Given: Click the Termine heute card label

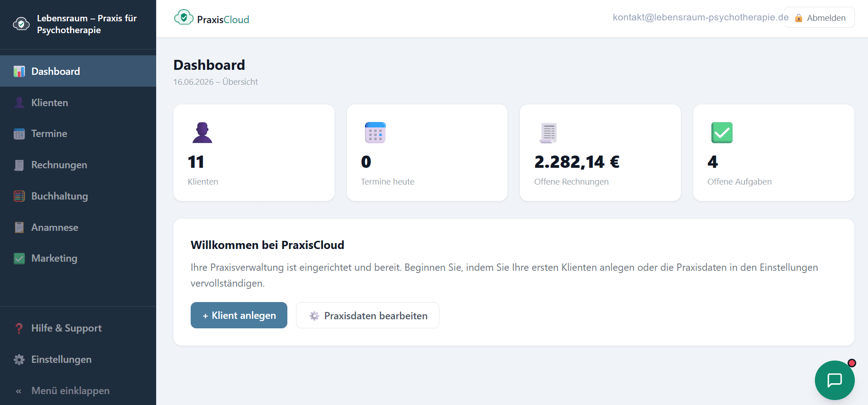Looking at the screenshot, I should tap(388, 182).
